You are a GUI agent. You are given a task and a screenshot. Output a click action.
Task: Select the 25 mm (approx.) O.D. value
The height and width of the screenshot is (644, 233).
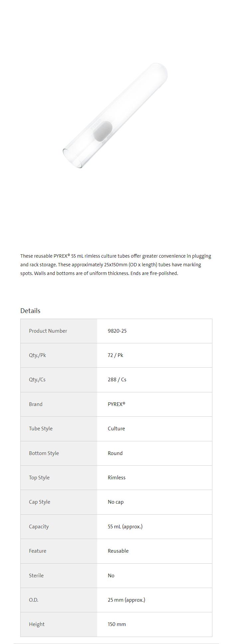coord(126,600)
